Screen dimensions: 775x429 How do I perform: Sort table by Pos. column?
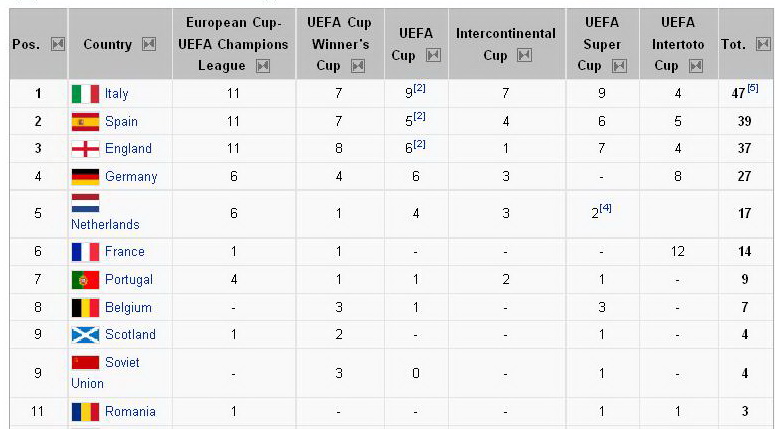click(x=57, y=44)
